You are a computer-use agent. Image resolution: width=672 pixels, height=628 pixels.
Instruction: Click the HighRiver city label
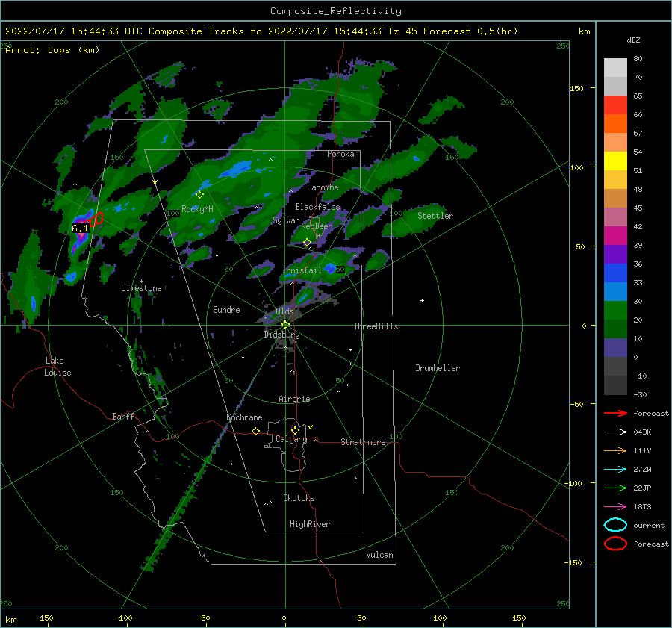(x=310, y=524)
